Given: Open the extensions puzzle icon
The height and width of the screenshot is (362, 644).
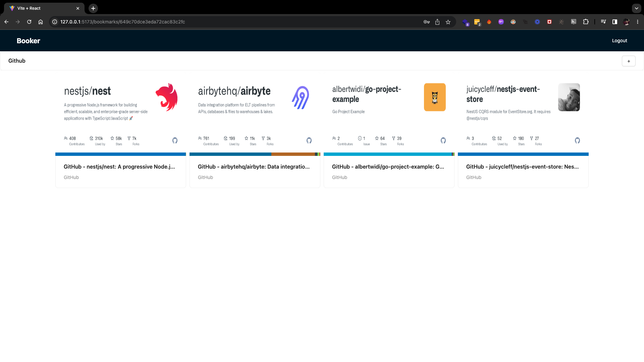Looking at the screenshot, I should [586, 22].
